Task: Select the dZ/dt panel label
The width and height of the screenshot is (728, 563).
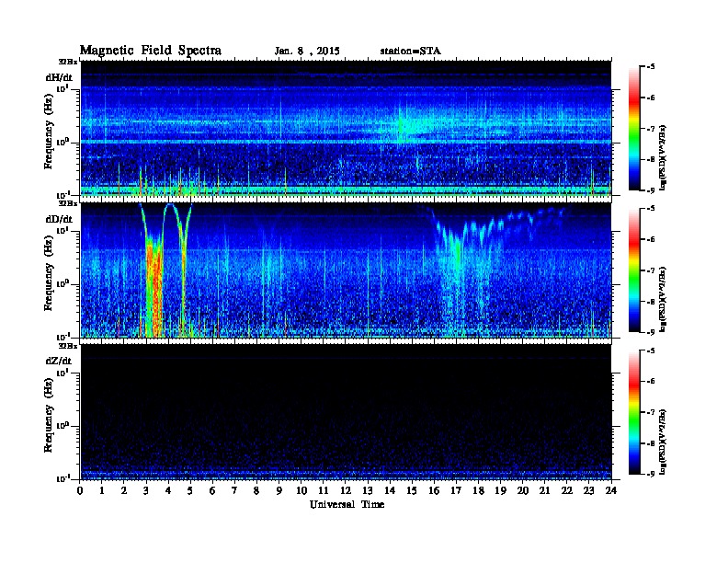Action: click(x=59, y=361)
